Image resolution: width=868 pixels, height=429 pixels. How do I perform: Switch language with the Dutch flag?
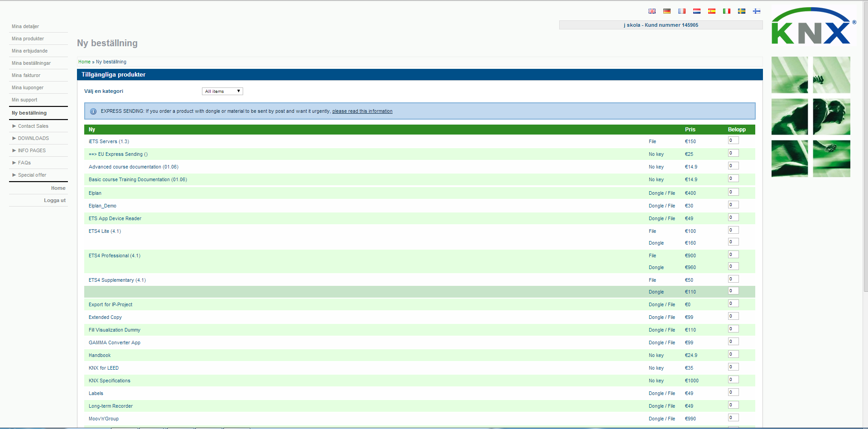(697, 11)
